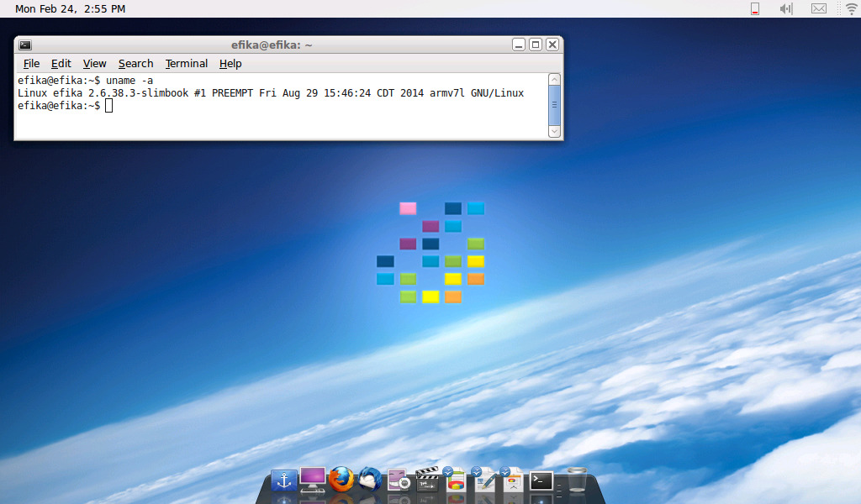Open the Terminal menu in menu bar

pos(186,64)
